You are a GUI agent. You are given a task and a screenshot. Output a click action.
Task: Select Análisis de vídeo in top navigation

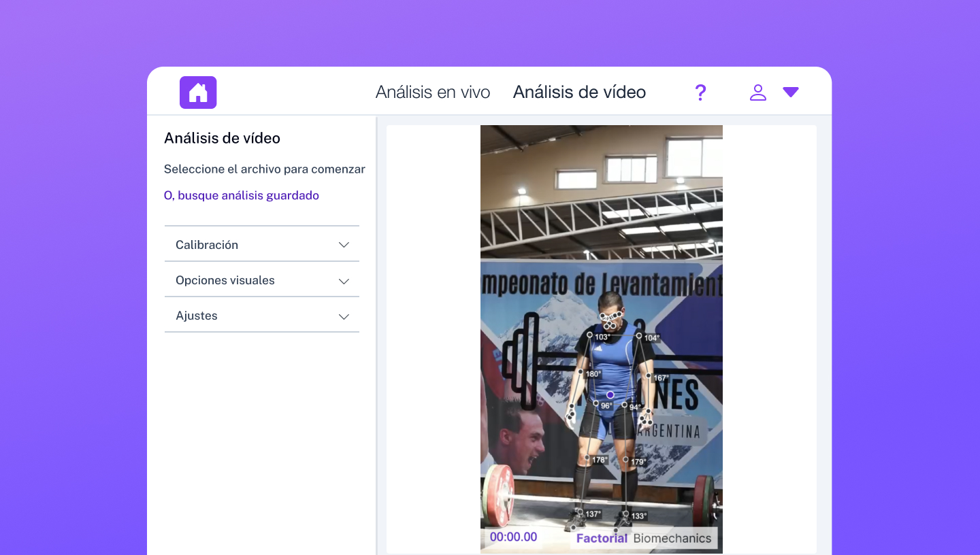579,92
